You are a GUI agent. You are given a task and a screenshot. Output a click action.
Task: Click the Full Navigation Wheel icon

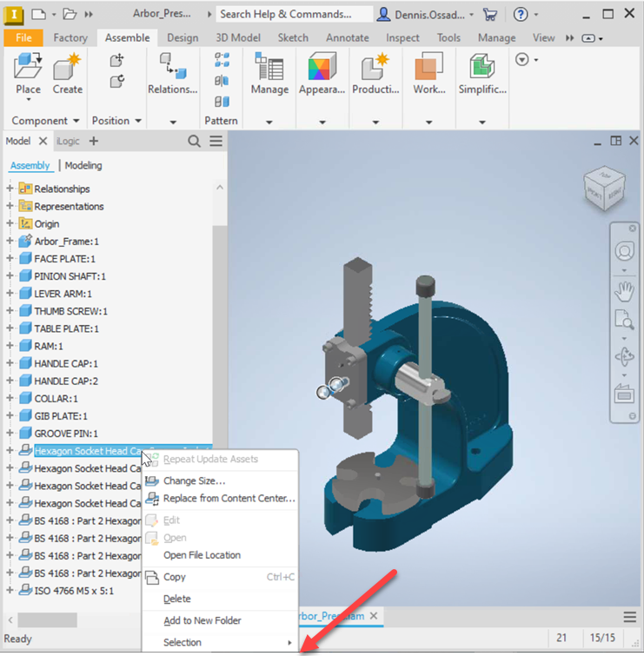(624, 251)
